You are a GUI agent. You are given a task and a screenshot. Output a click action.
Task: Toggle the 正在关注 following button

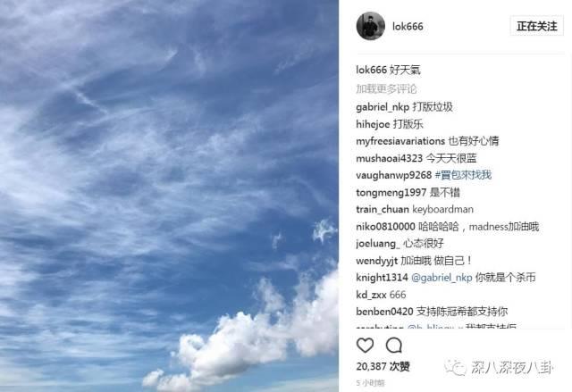click(x=536, y=26)
